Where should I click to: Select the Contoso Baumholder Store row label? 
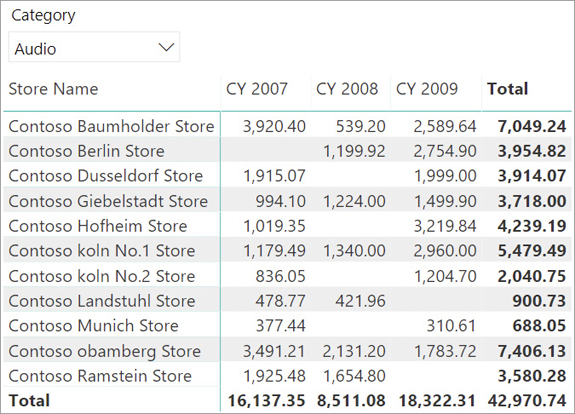click(x=111, y=126)
